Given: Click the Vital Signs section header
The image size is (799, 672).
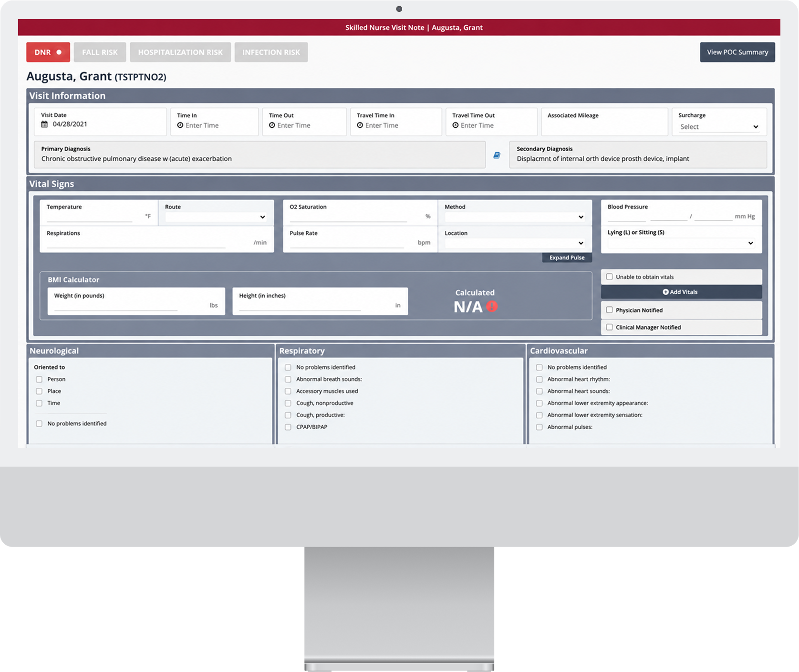Looking at the screenshot, I should (x=52, y=184).
